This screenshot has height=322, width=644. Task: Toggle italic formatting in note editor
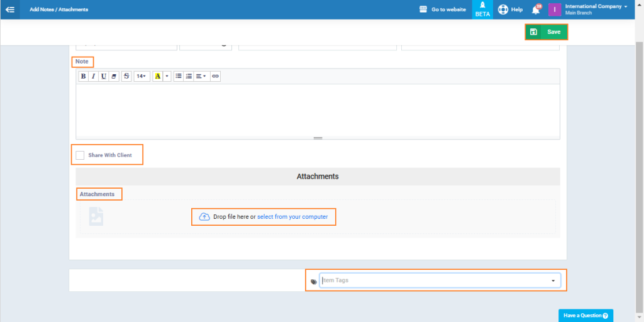[93, 76]
